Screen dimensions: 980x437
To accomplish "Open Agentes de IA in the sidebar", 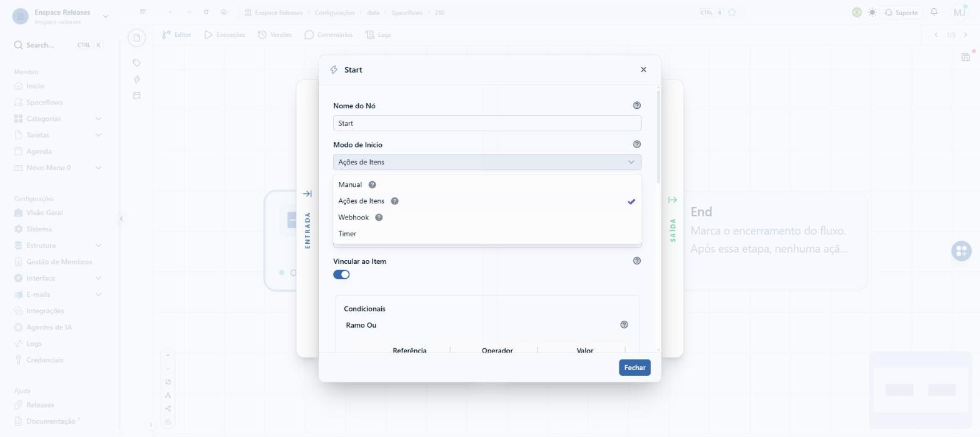I will point(49,327).
